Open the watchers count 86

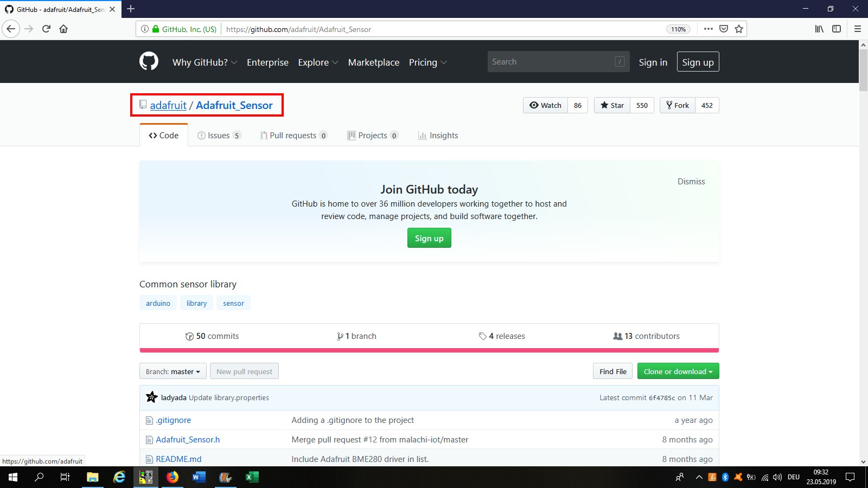578,105
